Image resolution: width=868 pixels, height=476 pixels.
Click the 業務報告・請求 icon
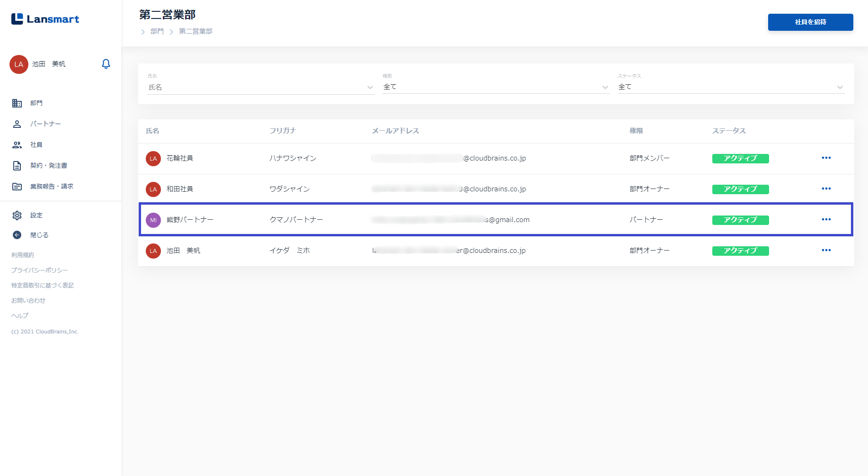click(17, 187)
